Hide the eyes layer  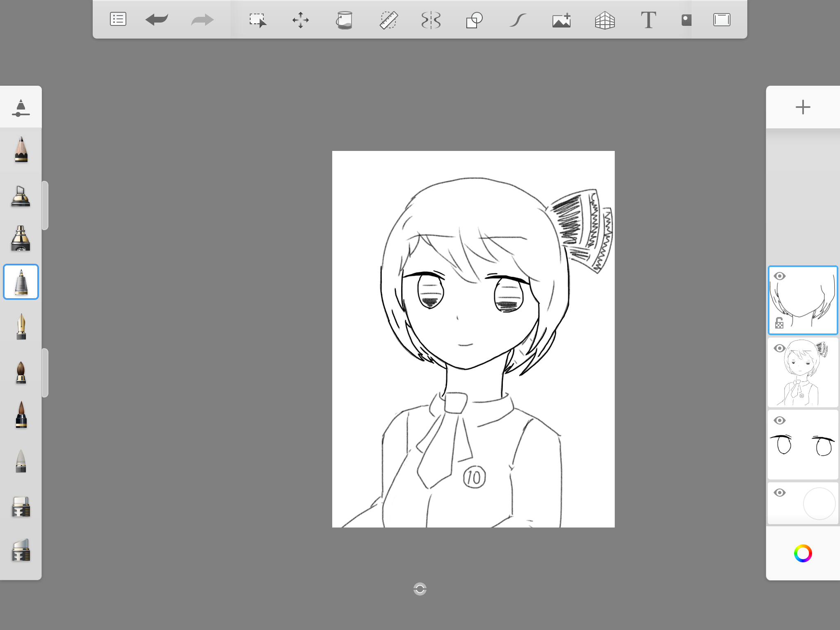coord(780,420)
